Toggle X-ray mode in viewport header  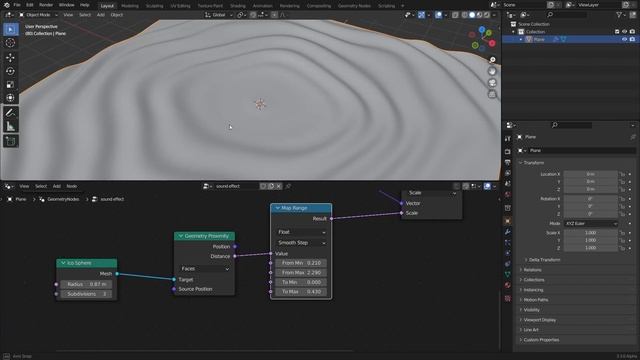click(455, 15)
